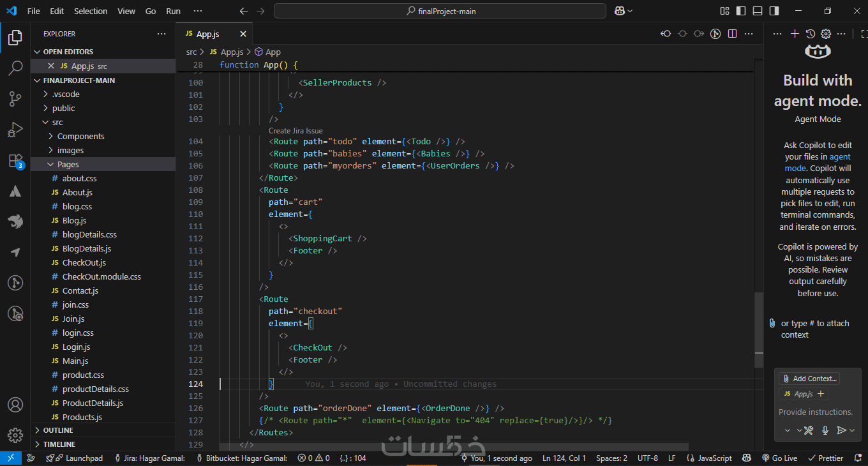Image resolution: width=868 pixels, height=466 pixels.
Task: Open the Run and Debug view
Action: pos(15,130)
